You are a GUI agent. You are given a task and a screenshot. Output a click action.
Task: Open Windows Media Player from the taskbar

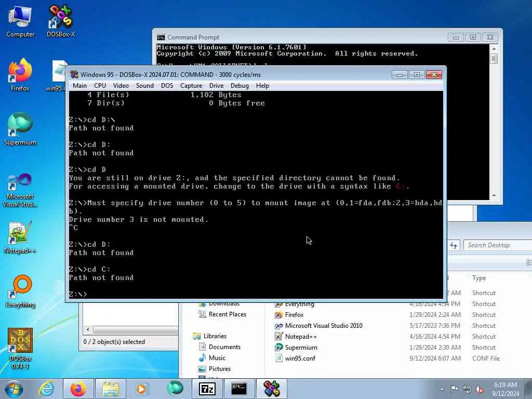point(142,389)
